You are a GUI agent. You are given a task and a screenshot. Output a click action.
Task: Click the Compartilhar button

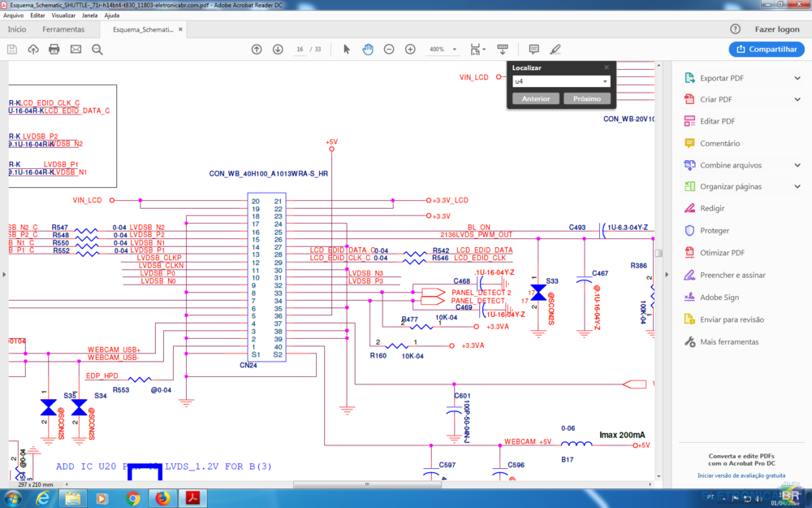(766, 50)
